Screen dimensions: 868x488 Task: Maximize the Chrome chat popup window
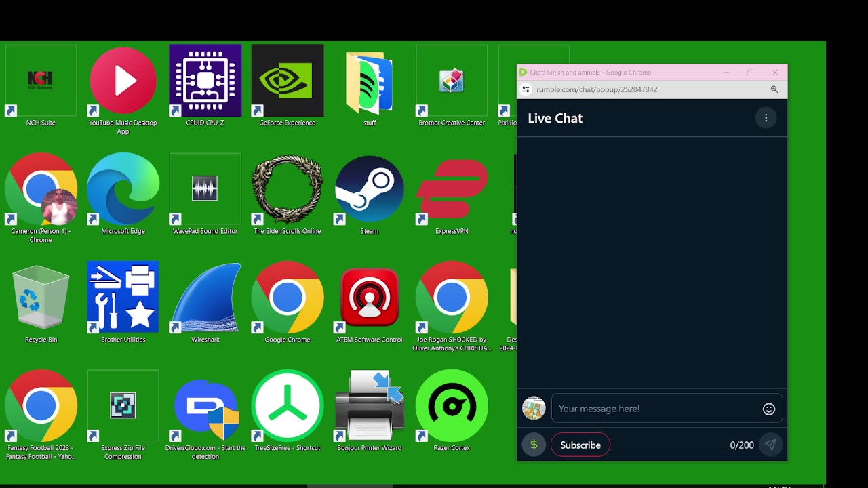pos(751,73)
